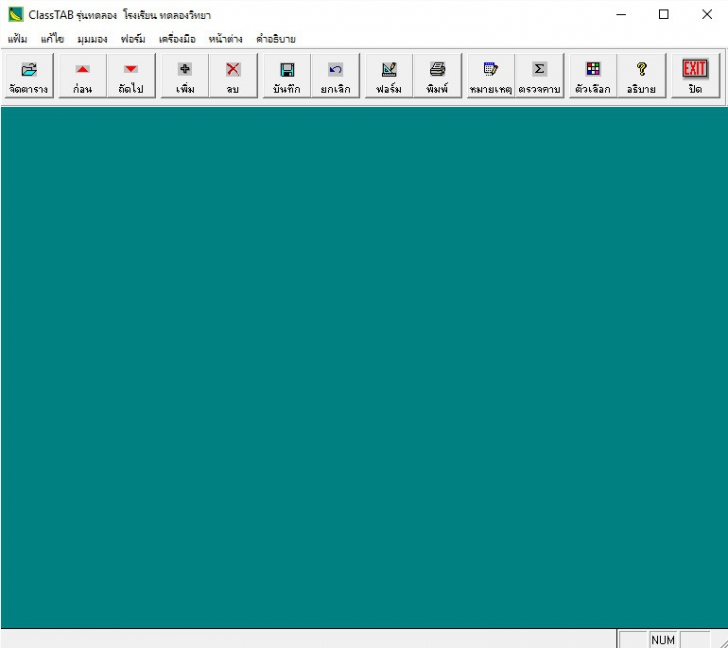The image size is (728, 648).
Task: Open notes via the หมายเหตุ icon
Action: [x=490, y=76]
